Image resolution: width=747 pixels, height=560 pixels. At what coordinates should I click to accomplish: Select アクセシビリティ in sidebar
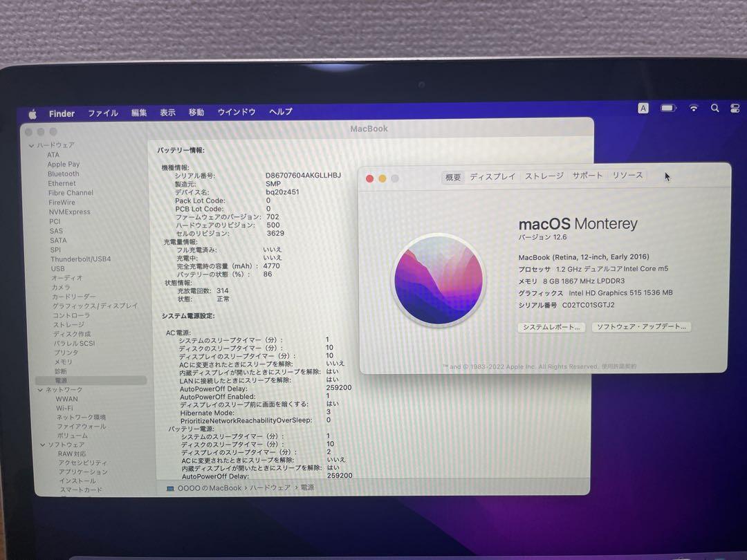[x=82, y=463]
